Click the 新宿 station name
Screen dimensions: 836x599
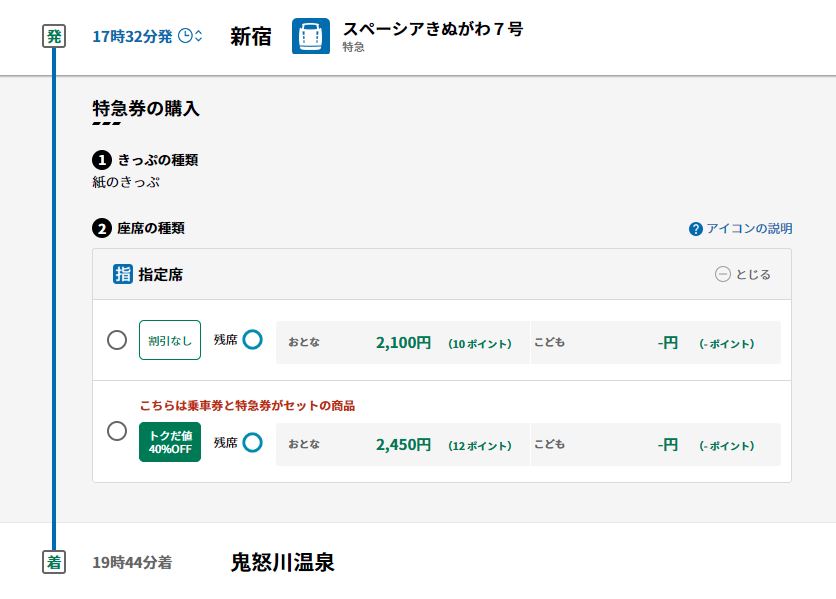251,36
